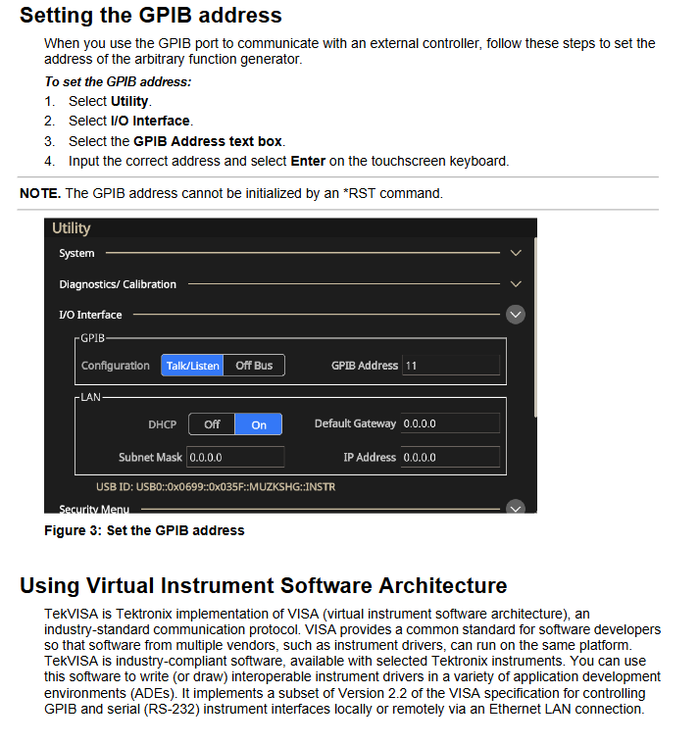The width and height of the screenshot is (700, 744).
Task: Expand the Diagnostics/Calibration chevron arrow
Action: (x=516, y=284)
